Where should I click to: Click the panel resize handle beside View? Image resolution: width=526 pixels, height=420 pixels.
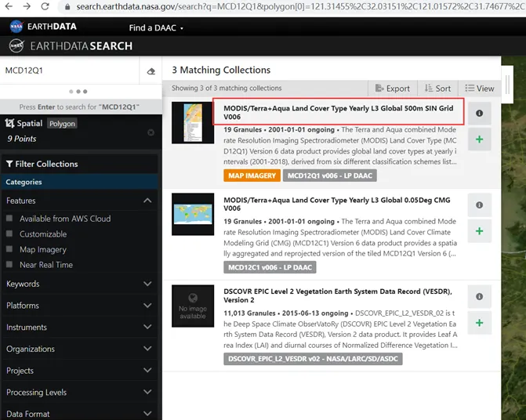(507, 85)
